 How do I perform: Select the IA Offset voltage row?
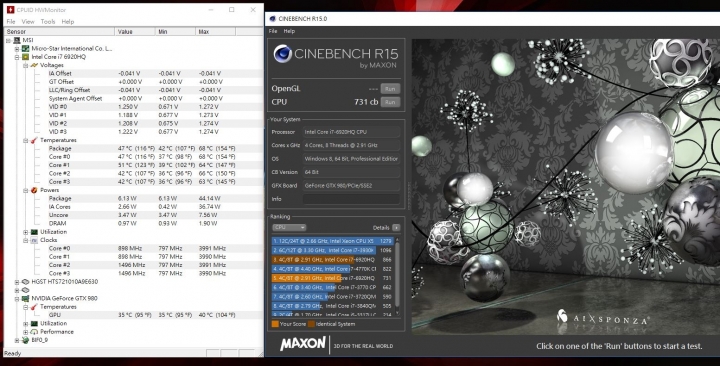134,73
